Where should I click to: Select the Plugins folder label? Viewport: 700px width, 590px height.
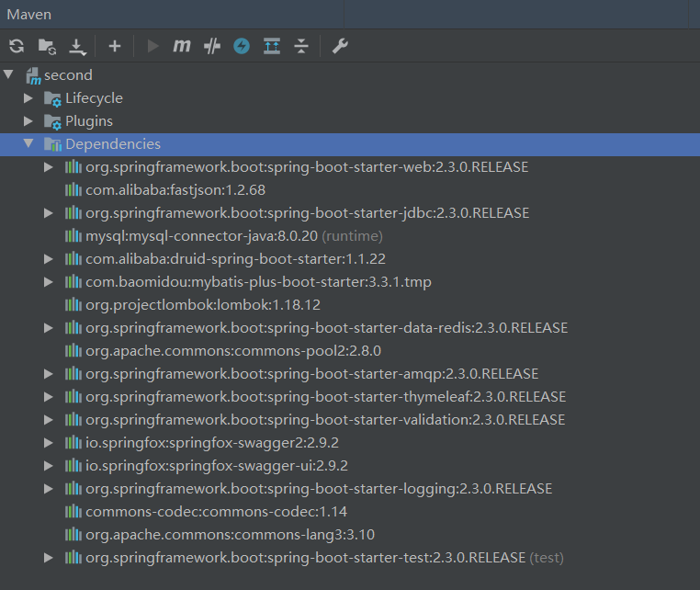pos(89,121)
